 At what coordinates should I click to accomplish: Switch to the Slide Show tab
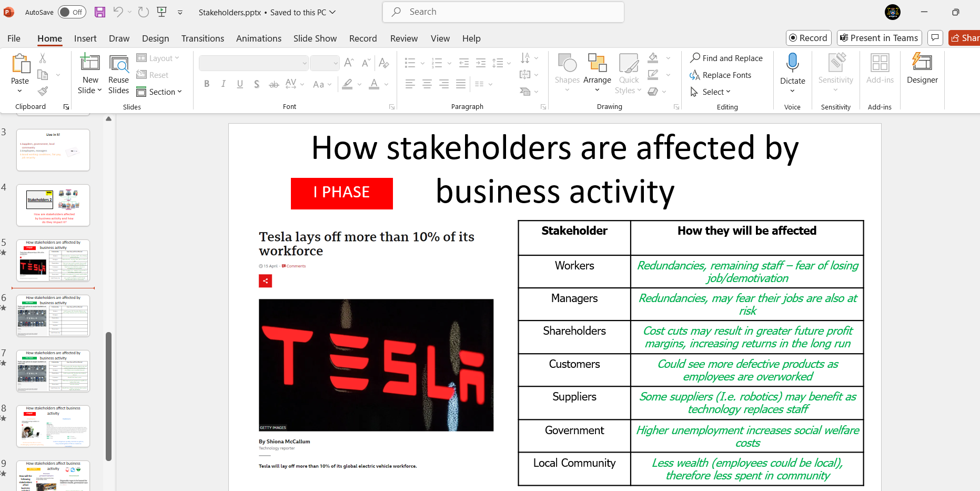pyautogui.click(x=315, y=38)
